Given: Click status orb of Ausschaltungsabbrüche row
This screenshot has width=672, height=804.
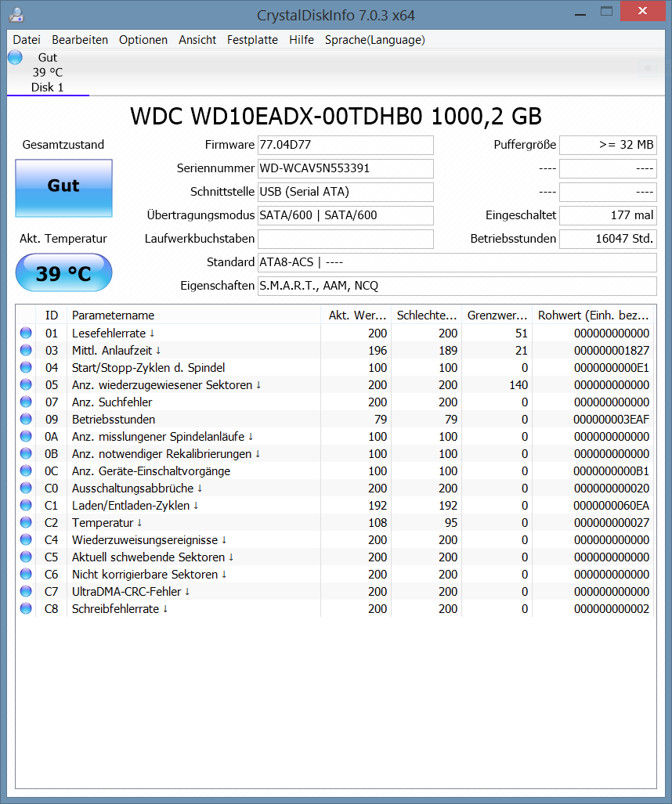Looking at the screenshot, I should [x=26, y=488].
